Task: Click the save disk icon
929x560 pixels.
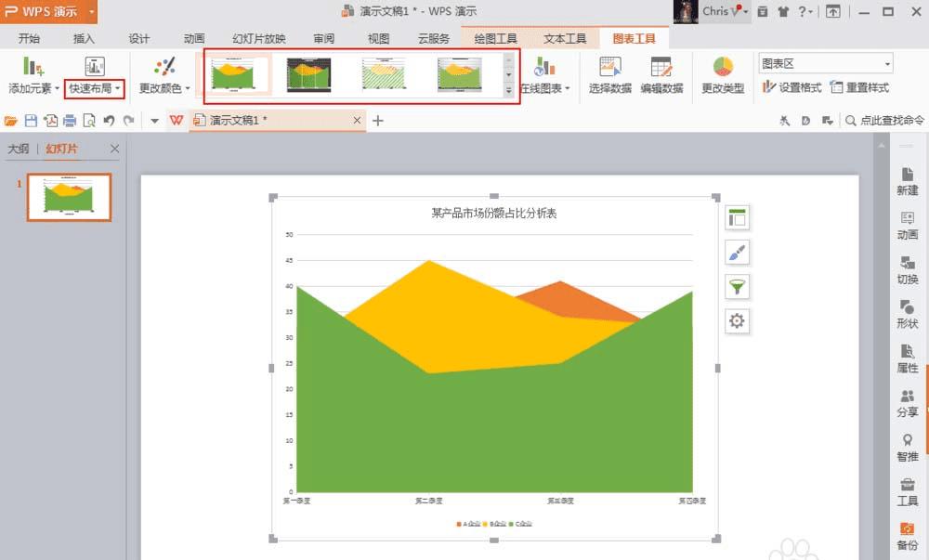Action: (31, 121)
